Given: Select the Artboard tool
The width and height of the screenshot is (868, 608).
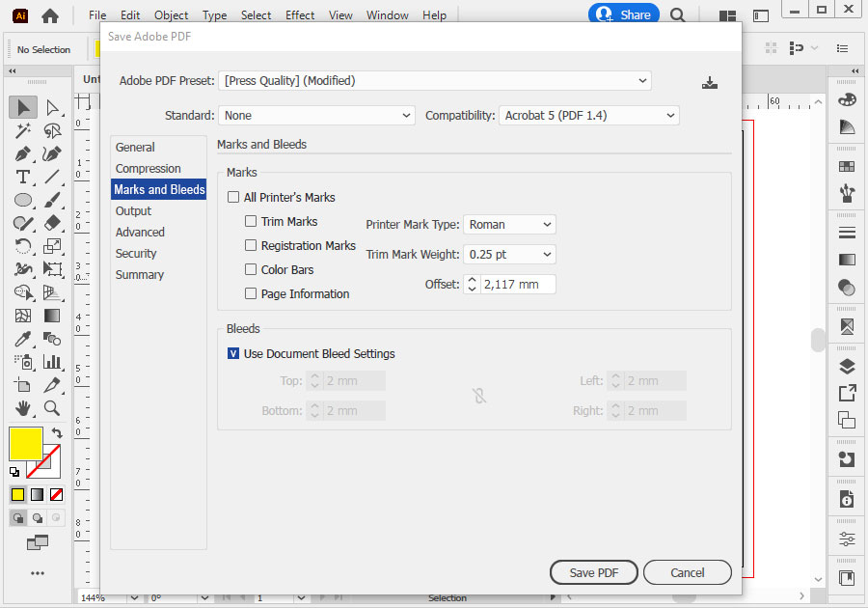Looking at the screenshot, I should coord(23,385).
